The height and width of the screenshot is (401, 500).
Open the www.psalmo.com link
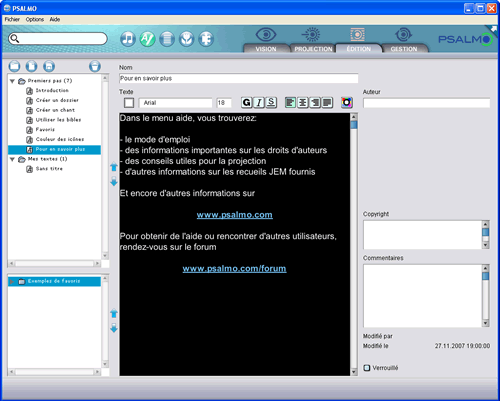[235, 215]
